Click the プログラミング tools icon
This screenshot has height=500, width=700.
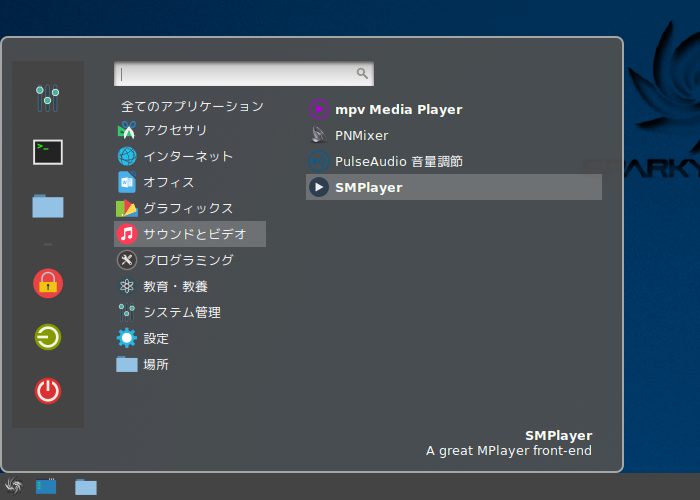(x=127, y=260)
